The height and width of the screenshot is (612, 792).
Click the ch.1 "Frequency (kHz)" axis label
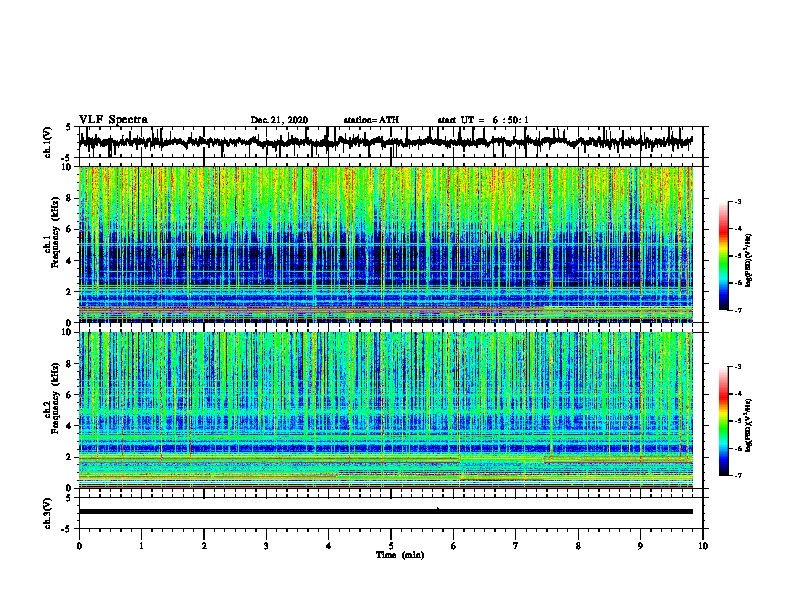(56, 232)
